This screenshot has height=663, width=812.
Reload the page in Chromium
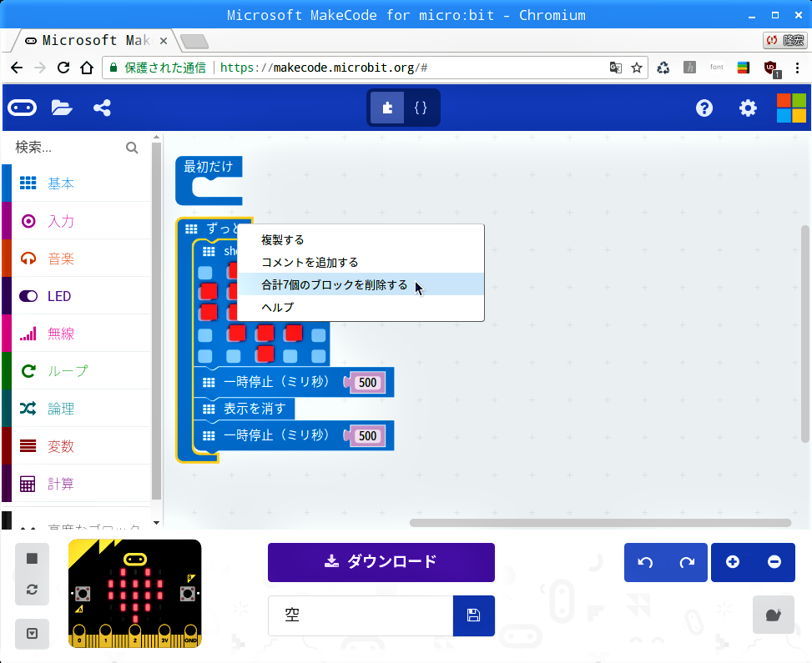coord(63,68)
